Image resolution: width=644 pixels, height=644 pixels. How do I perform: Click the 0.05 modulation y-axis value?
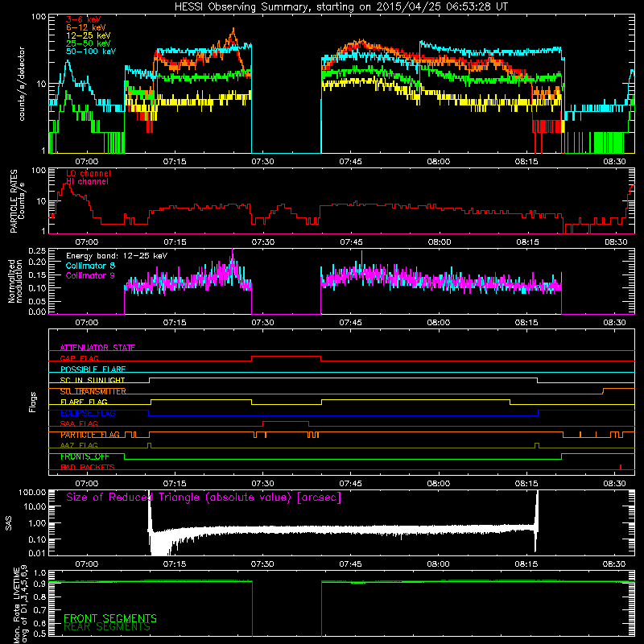37,301
